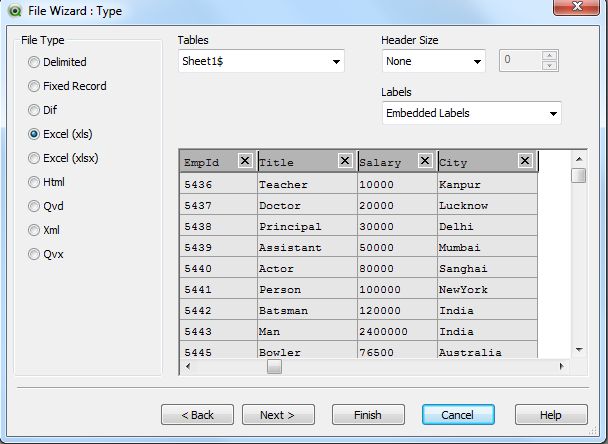Click the Doctor title cell
Screen dimensions: 608x444
307,205
